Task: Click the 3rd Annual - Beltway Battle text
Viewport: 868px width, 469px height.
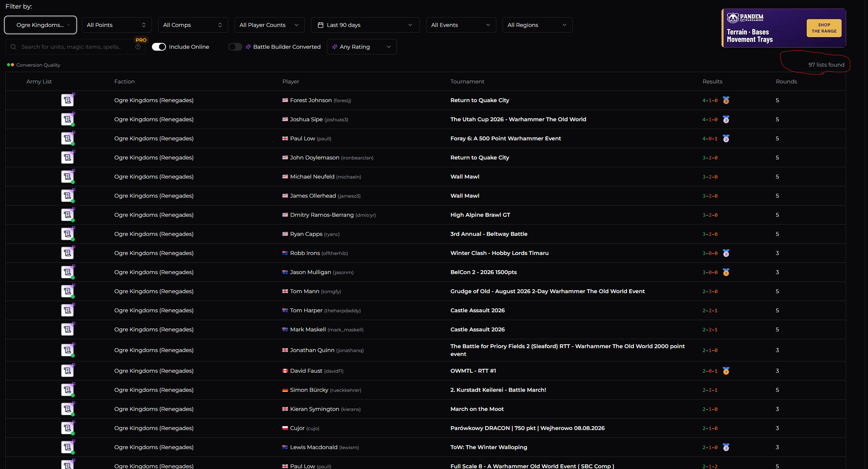Action: click(489, 234)
